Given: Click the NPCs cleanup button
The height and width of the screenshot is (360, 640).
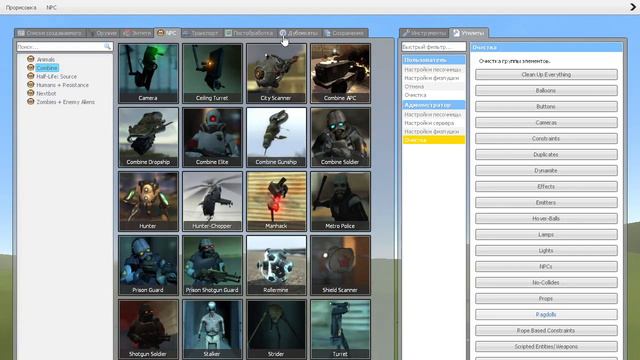Looking at the screenshot, I should coord(546,267).
